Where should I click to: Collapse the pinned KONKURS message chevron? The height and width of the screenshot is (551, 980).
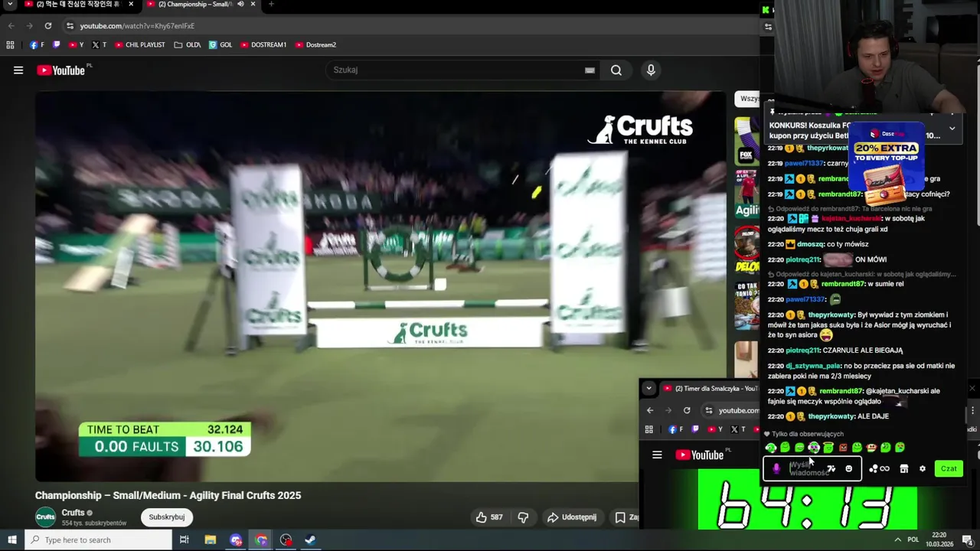(x=952, y=129)
